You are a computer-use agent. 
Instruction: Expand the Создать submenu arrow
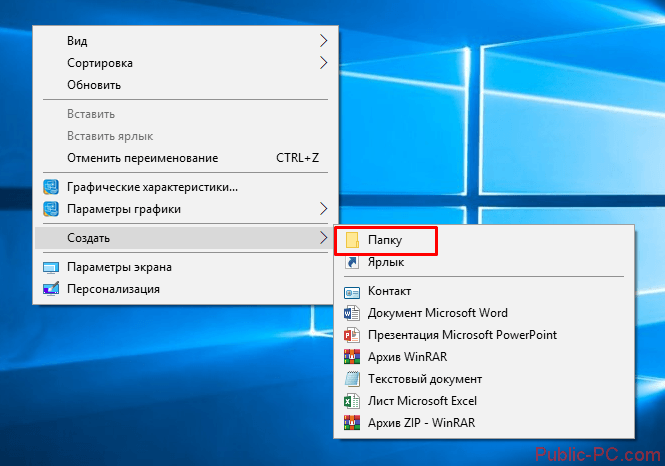tap(324, 237)
